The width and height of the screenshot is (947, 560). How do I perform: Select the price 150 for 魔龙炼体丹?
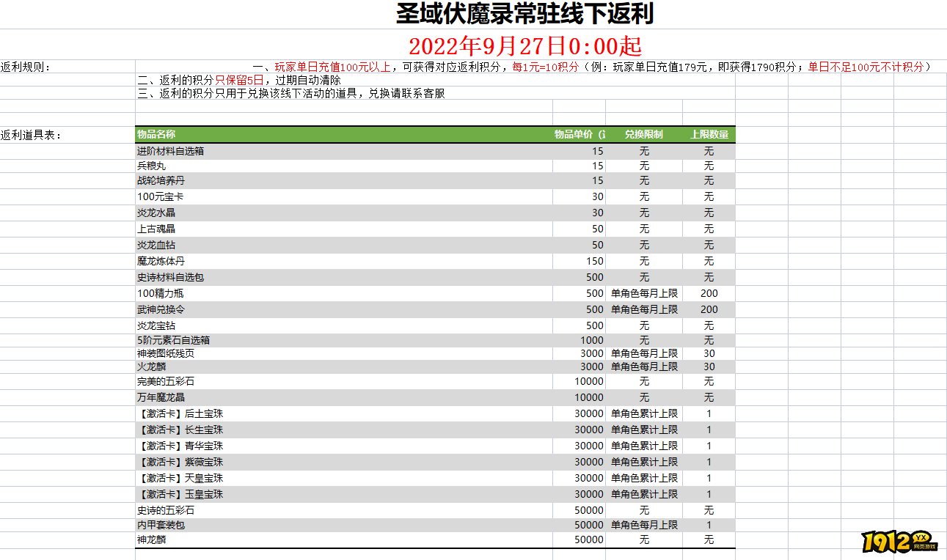(x=595, y=261)
